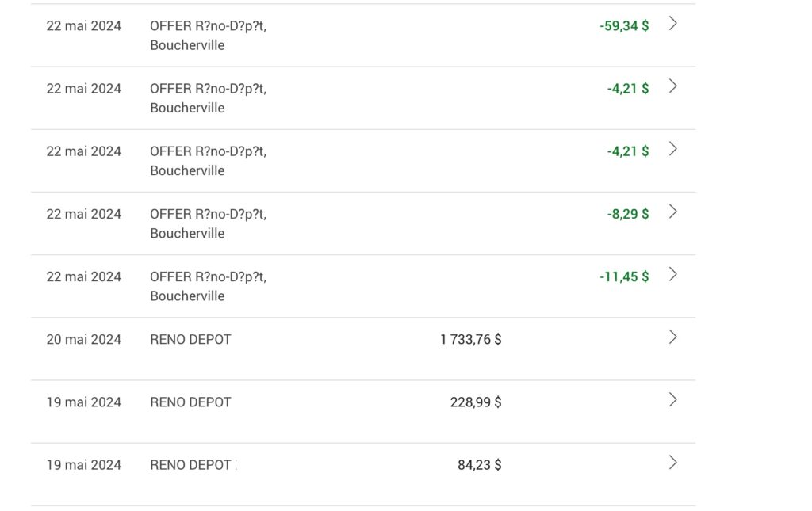Click the -11,45 $ credit amount
The height and width of the screenshot is (511, 812).
pos(624,276)
